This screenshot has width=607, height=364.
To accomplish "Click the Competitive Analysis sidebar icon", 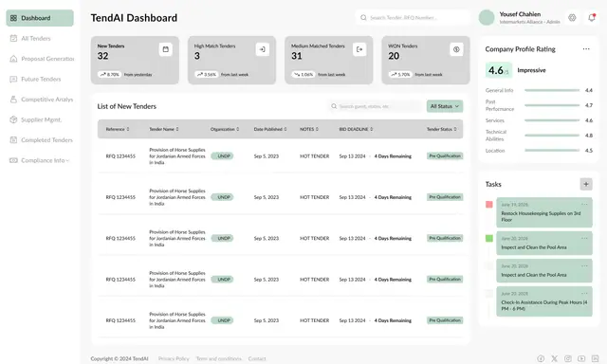I will [x=13, y=100].
